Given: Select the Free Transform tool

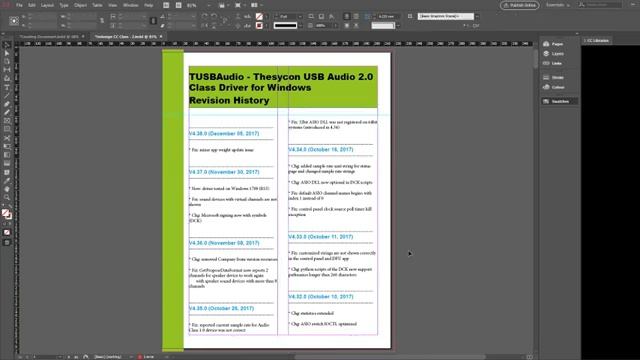Looking at the screenshot, I should (x=7, y=147).
